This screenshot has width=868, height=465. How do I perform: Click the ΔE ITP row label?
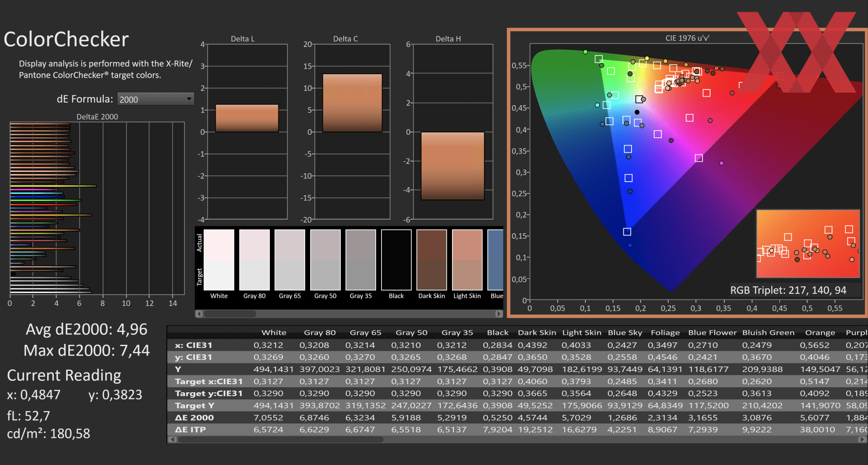(190, 430)
